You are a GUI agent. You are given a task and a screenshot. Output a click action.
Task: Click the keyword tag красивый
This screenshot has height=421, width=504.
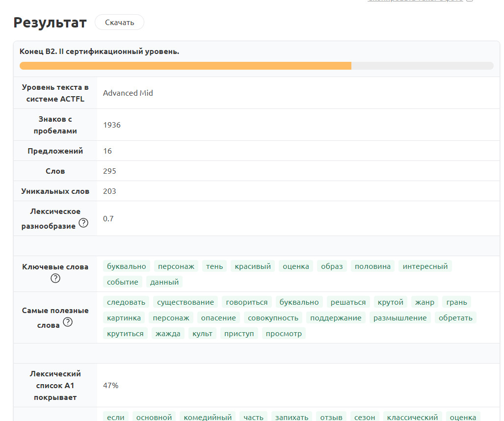(253, 266)
